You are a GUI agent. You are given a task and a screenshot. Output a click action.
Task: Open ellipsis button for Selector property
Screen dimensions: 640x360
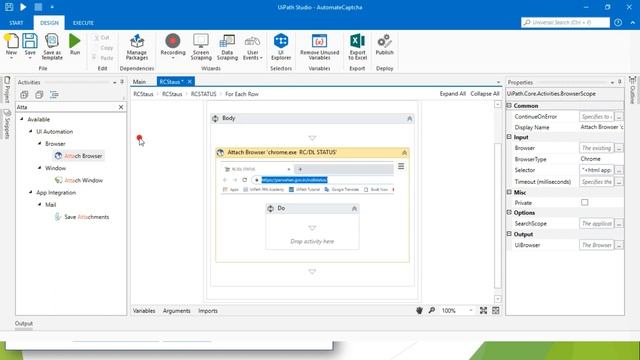click(619, 170)
